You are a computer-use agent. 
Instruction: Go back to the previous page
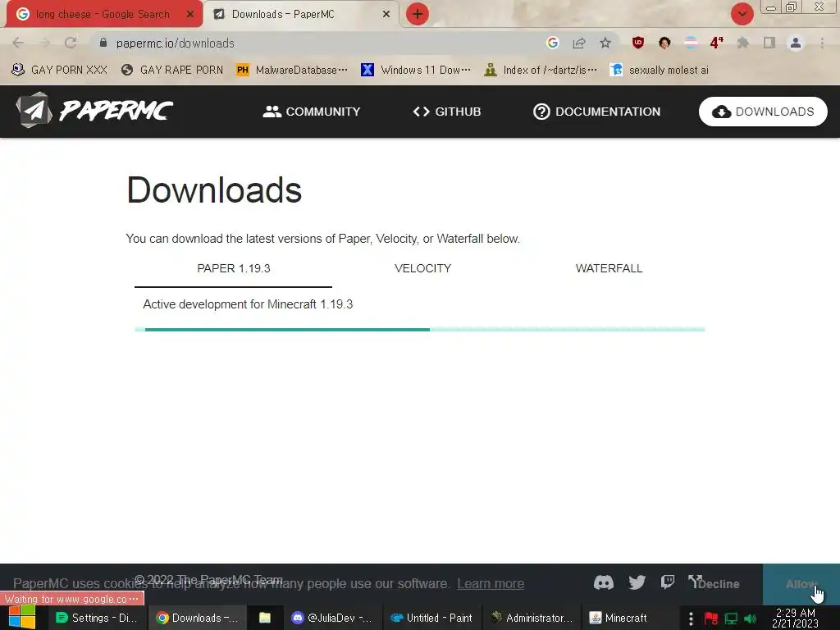pos(18,43)
